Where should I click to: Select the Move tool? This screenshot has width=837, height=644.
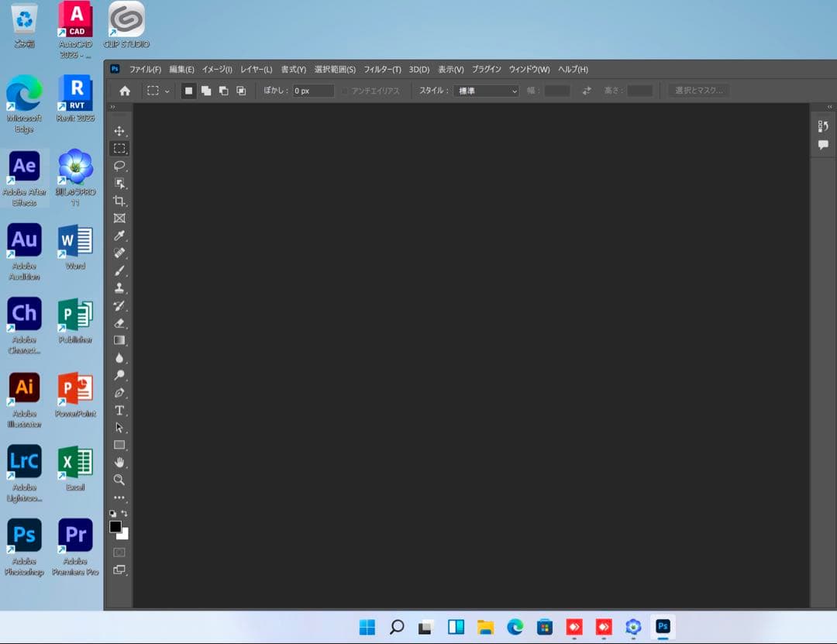coord(119,131)
